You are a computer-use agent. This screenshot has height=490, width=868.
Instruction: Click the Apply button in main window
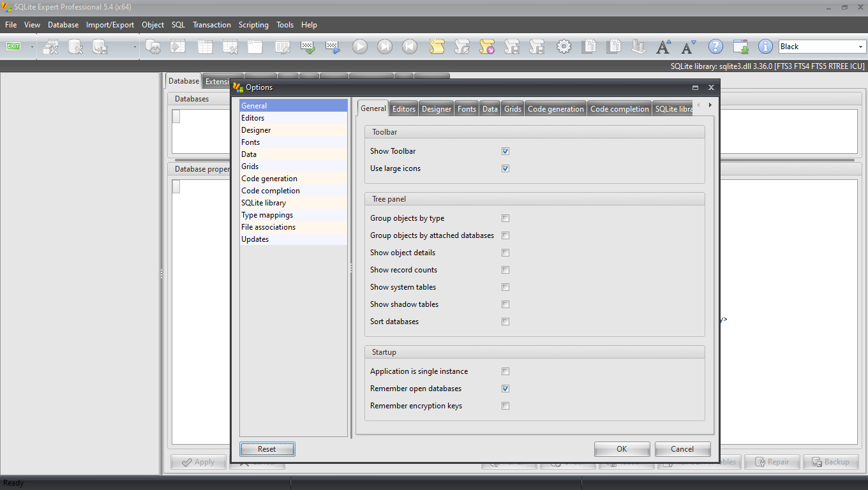198,462
